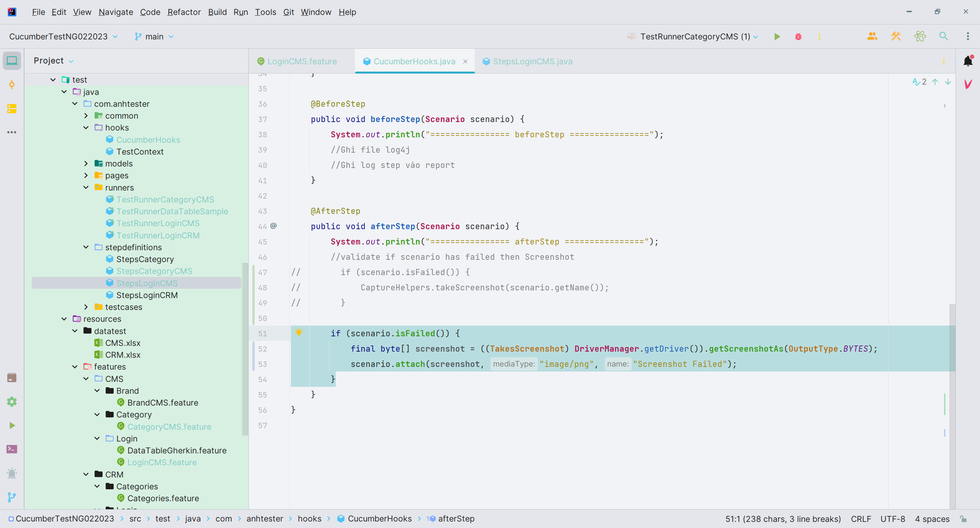Open the Terminal tool window icon
Image resolution: width=980 pixels, height=528 pixels.
pyautogui.click(x=12, y=449)
